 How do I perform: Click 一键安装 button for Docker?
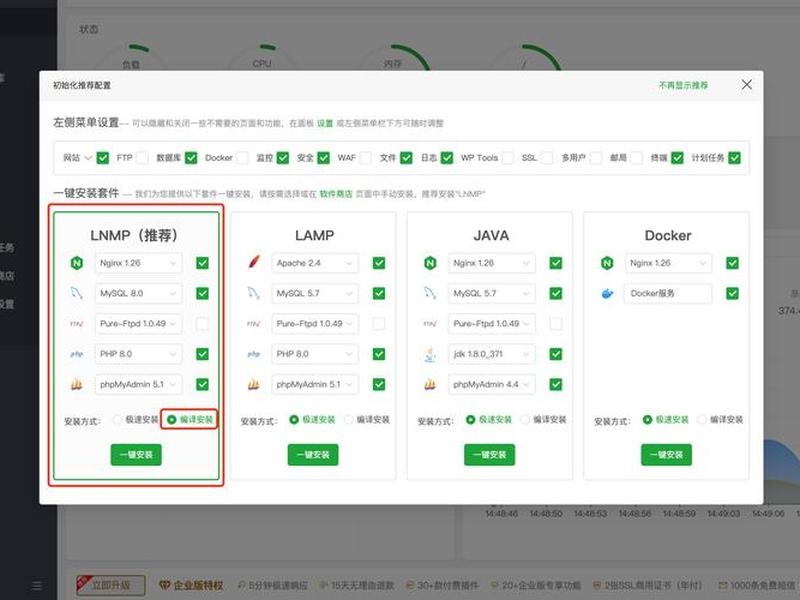[666, 455]
